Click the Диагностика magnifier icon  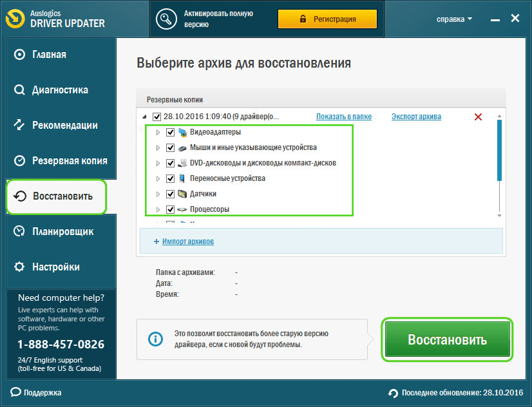pyautogui.click(x=19, y=90)
